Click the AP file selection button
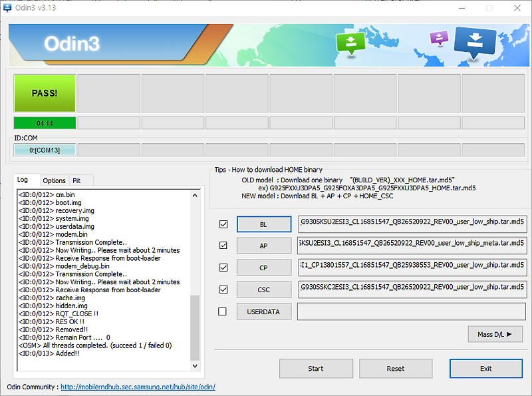The width and height of the screenshot is (532, 396). point(263,246)
